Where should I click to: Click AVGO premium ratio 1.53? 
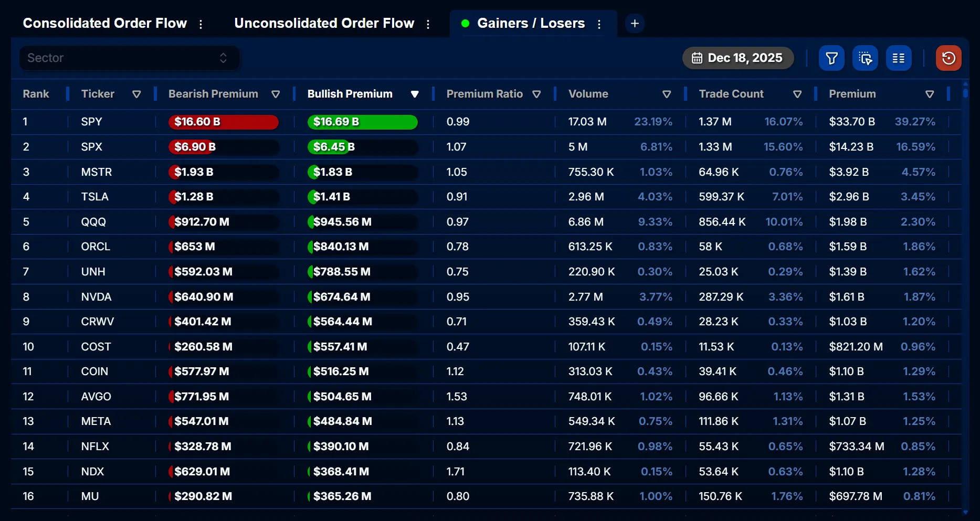point(457,397)
